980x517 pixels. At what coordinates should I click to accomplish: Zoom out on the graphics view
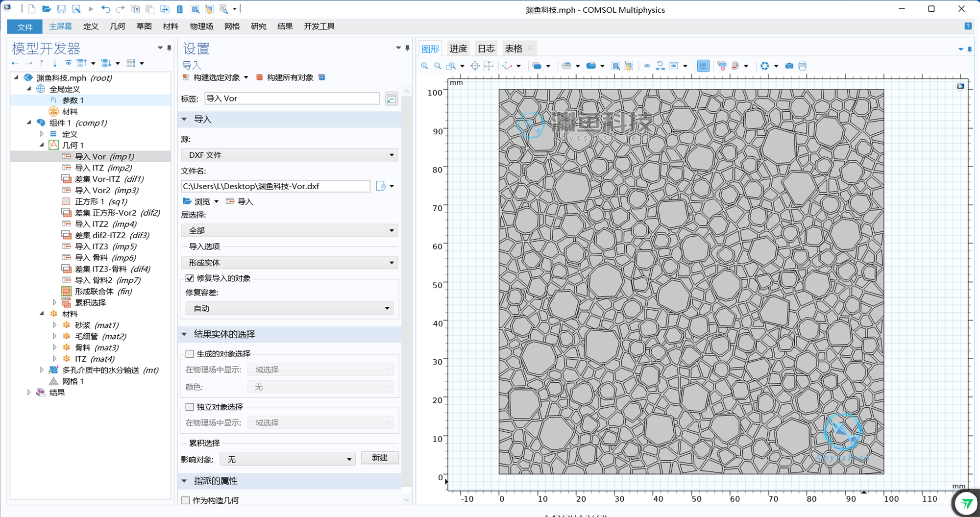[438, 66]
